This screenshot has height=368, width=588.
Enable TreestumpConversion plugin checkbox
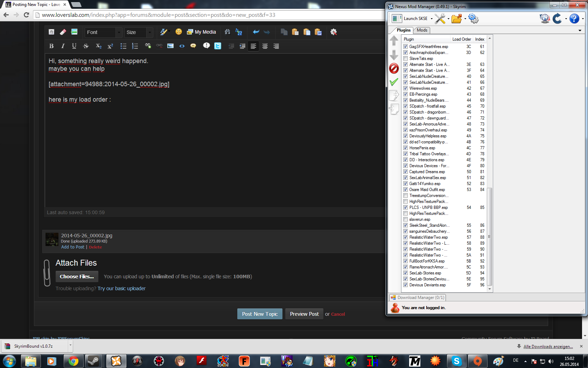click(x=405, y=196)
